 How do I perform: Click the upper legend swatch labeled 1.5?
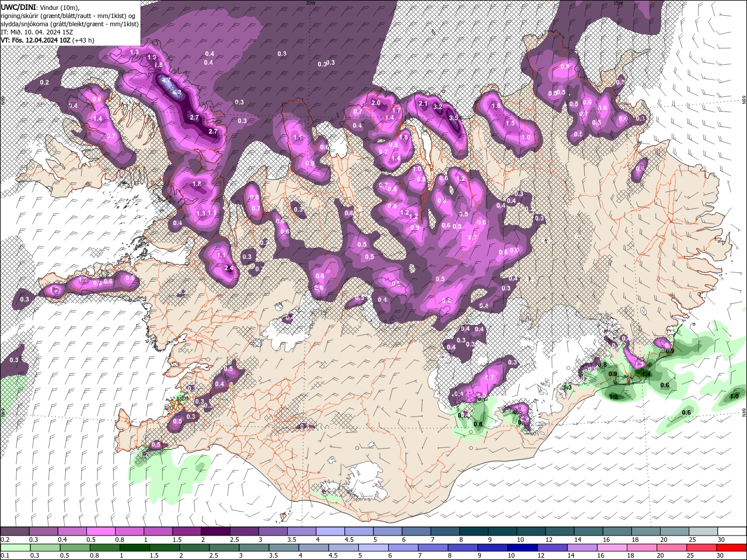click(187, 531)
